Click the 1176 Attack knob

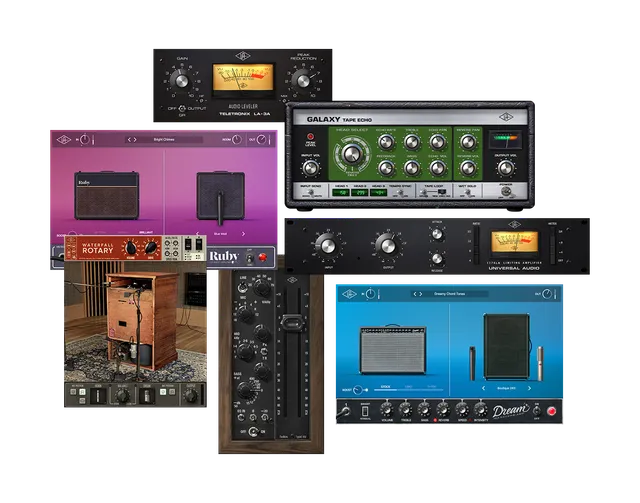click(437, 234)
